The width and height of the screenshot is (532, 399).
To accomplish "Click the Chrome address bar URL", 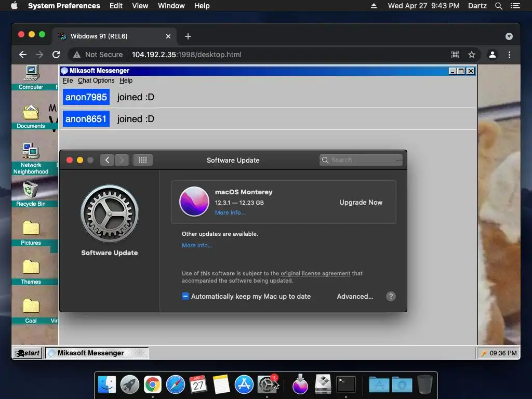I will (187, 55).
